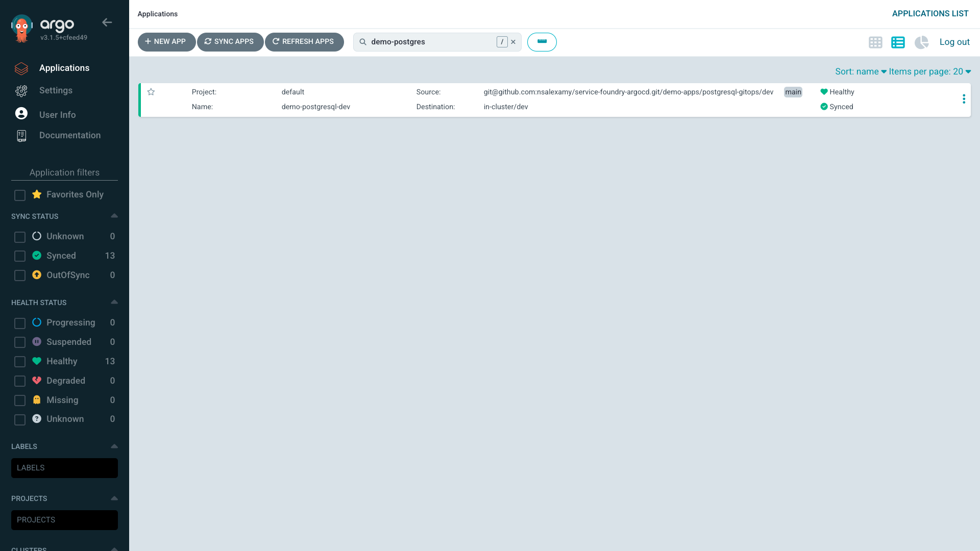
Task: Create a new app with NEW APP button
Action: point(166,42)
